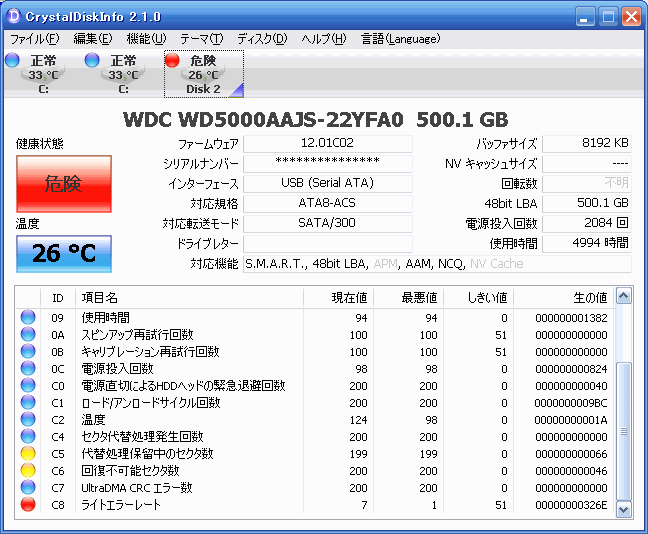Click the ファームウェア field 12.01C02
648x534 pixels.
pyautogui.click(x=328, y=143)
